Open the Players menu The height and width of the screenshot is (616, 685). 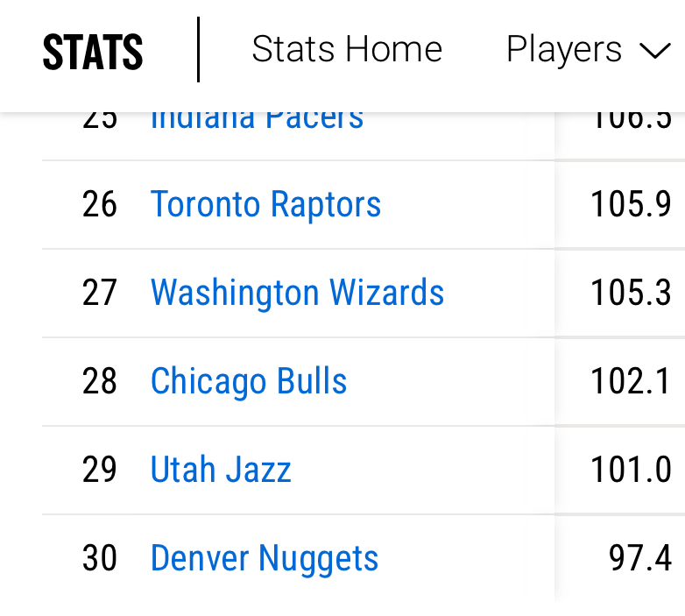[564, 50]
